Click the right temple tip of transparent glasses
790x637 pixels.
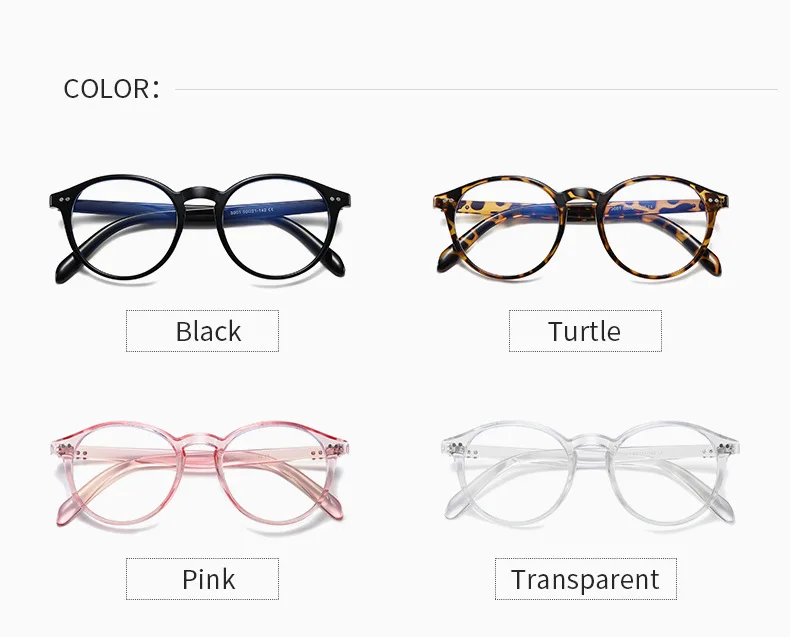725,506
